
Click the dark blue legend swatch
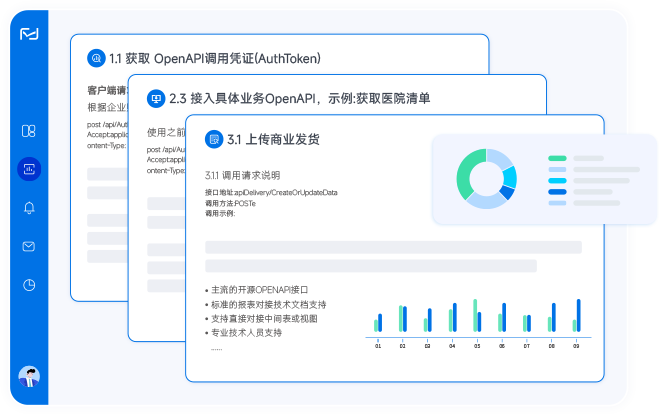[x=557, y=191]
